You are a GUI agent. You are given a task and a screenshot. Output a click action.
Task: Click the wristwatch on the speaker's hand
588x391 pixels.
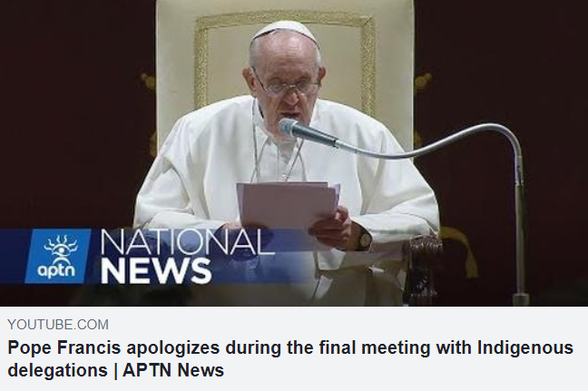click(x=363, y=239)
